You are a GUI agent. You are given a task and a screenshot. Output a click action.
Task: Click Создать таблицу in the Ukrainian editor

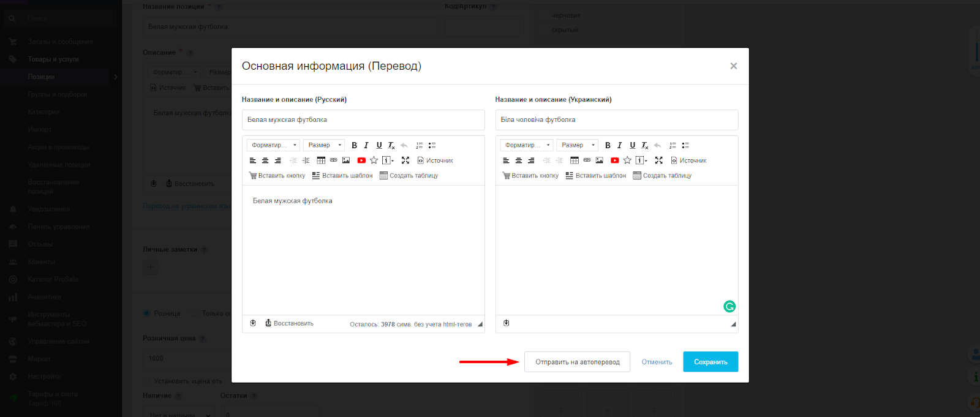click(663, 176)
